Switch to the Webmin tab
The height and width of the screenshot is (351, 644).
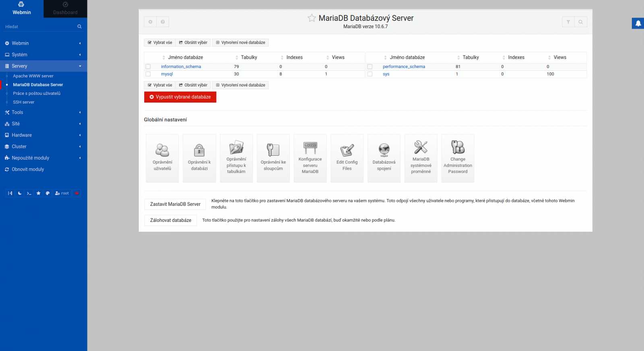22,8
